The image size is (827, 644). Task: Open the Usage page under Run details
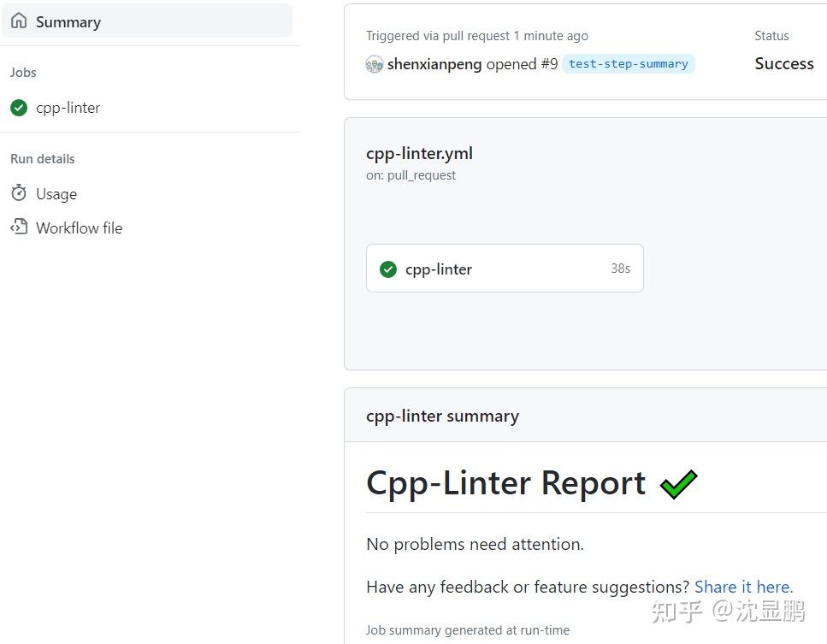tap(55, 193)
